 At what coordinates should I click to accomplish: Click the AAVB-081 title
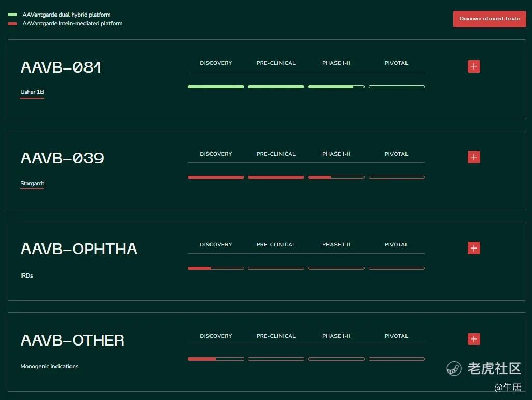(61, 67)
